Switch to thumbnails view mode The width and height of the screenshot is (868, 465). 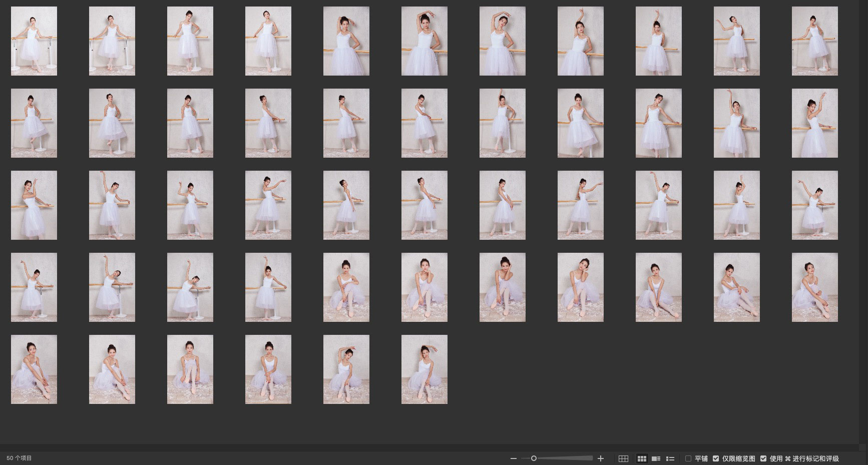[x=642, y=458]
